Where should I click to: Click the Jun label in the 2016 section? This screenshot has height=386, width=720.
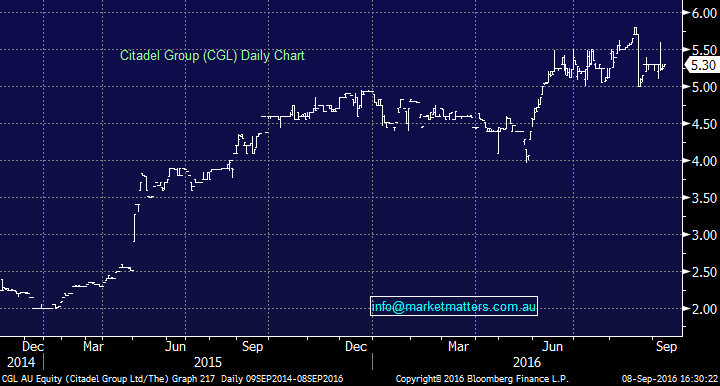[552, 346]
